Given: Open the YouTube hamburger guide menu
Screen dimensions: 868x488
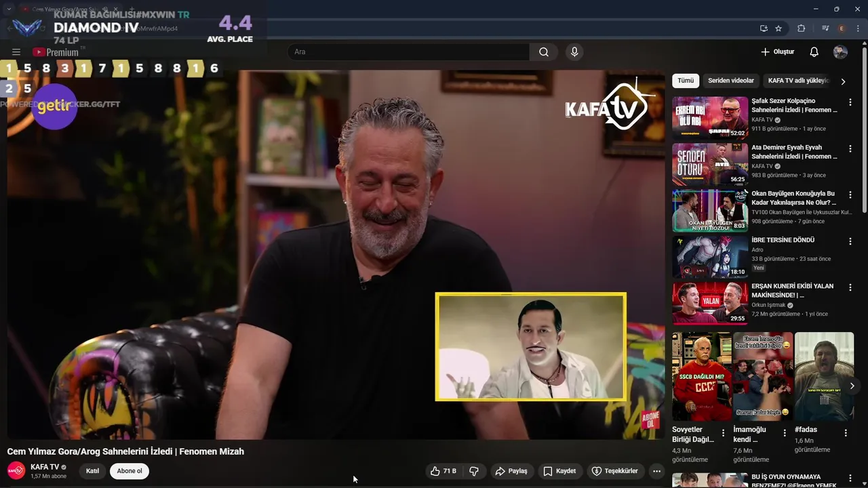Looking at the screenshot, I should click(x=16, y=52).
